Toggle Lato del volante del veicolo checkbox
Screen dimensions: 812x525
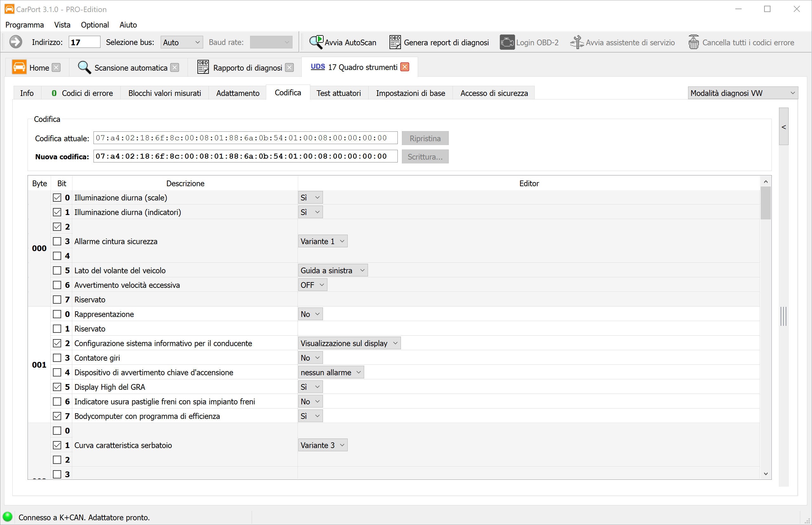pos(57,270)
